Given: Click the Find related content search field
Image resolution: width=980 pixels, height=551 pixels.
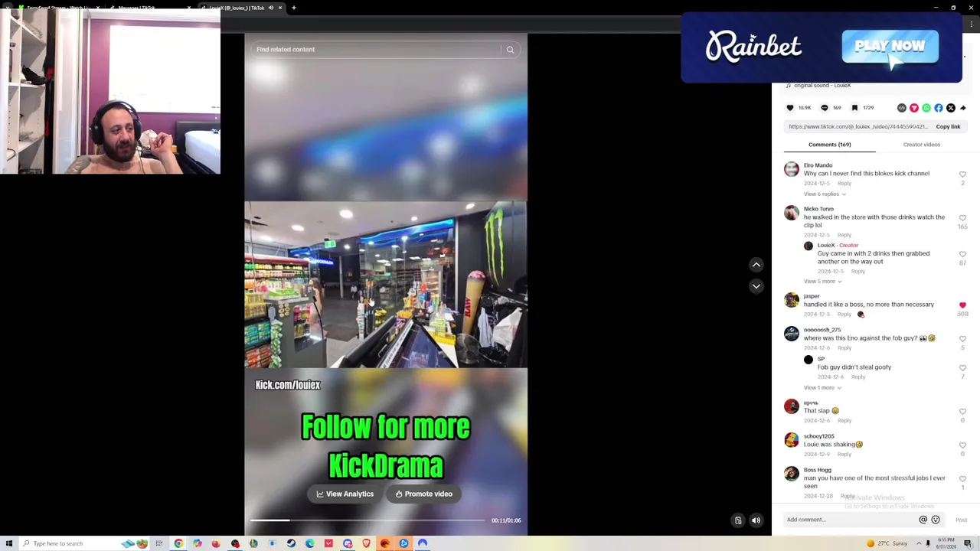Looking at the screenshot, I should (x=375, y=50).
